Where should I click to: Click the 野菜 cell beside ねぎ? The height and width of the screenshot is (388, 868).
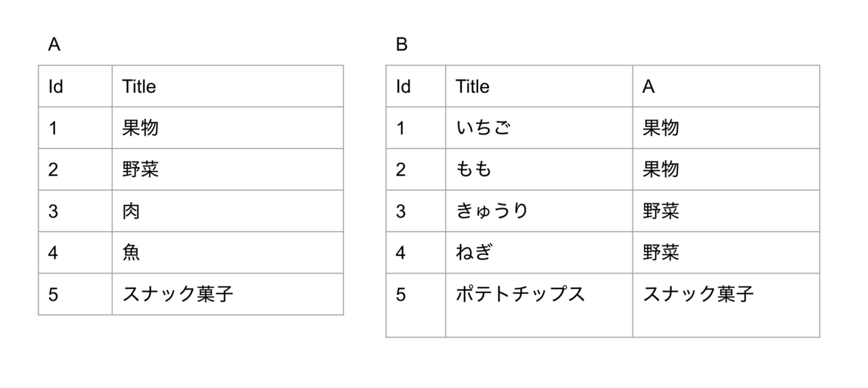point(726,252)
